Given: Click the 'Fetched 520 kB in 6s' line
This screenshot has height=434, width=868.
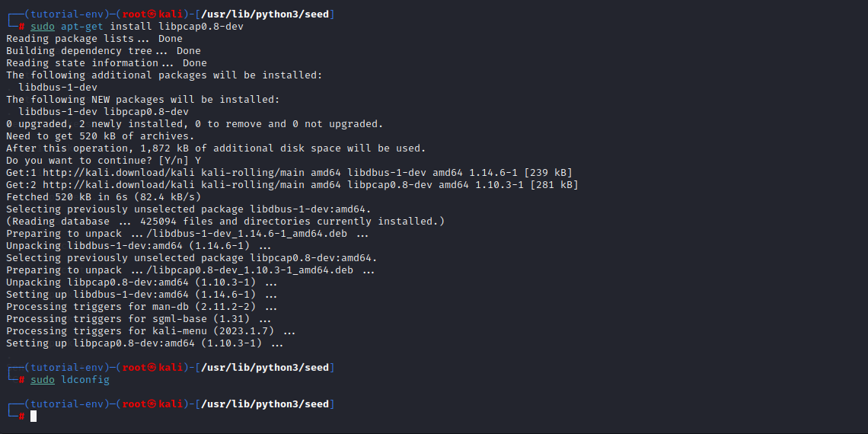Looking at the screenshot, I should pos(104,197).
